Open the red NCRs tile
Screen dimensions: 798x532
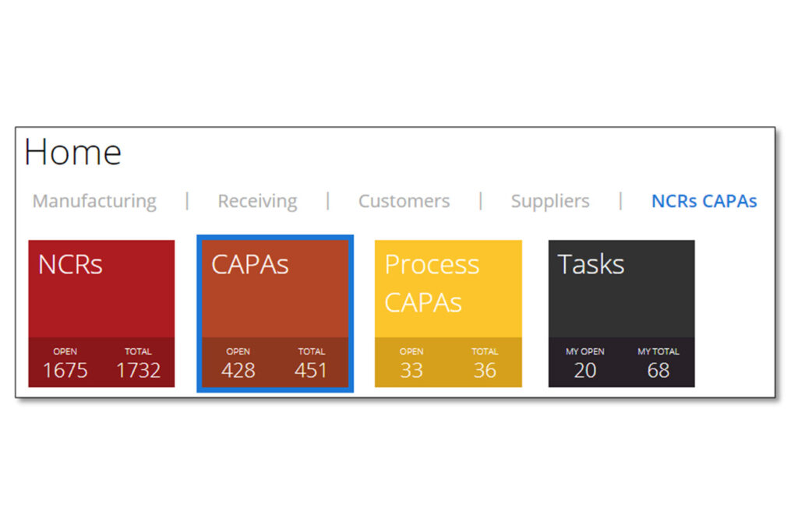pos(101,288)
